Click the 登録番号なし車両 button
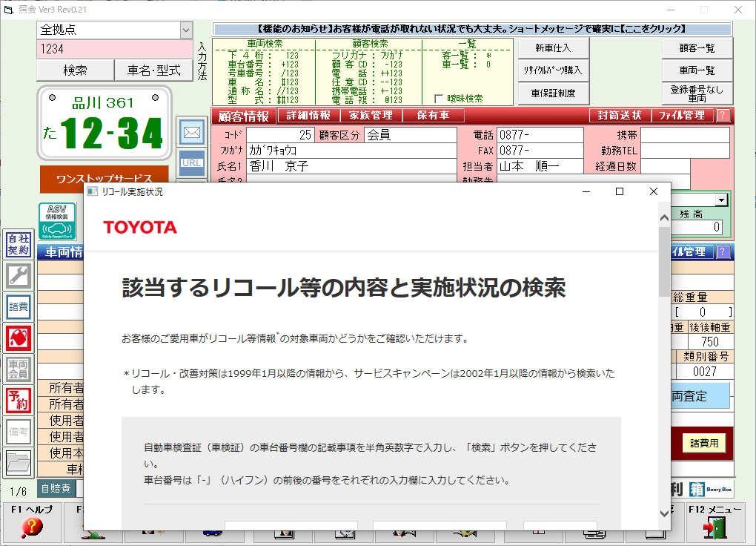This screenshot has width=756, height=546. pos(697,93)
